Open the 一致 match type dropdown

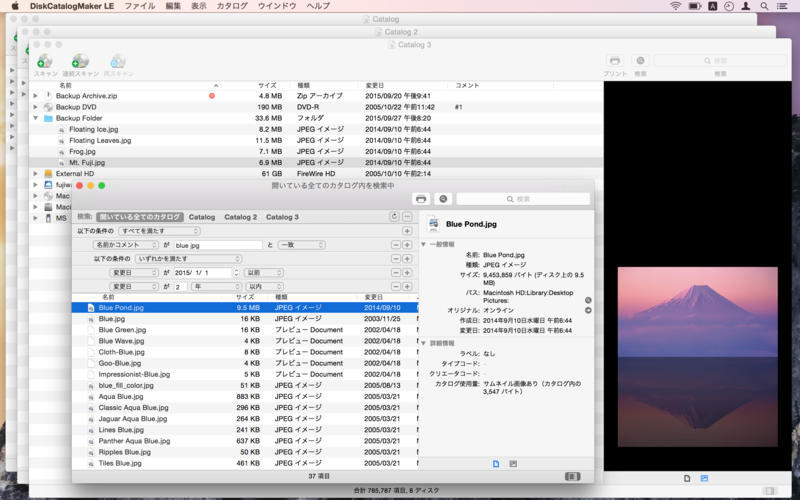301,244
